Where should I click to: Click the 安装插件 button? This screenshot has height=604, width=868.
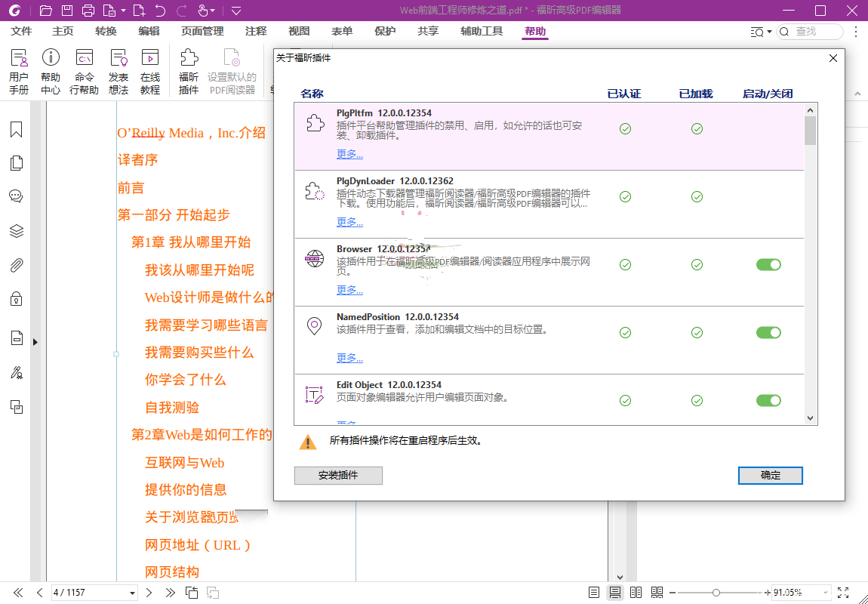coord(338,476)
